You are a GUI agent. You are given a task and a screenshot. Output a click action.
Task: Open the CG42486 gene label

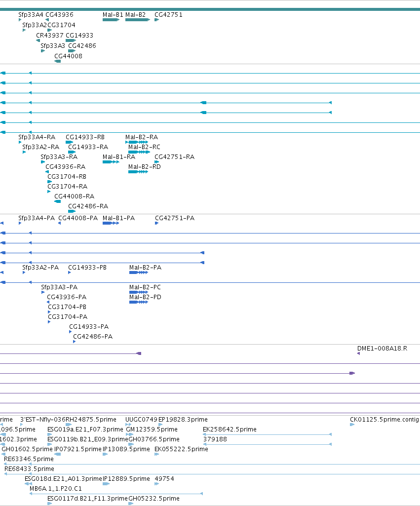coord(82,46)
